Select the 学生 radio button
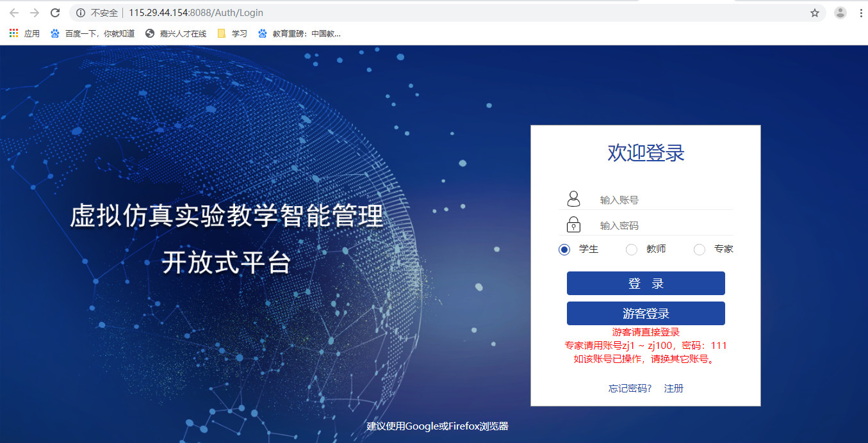868x443 pixels. [x=564, y=250]
